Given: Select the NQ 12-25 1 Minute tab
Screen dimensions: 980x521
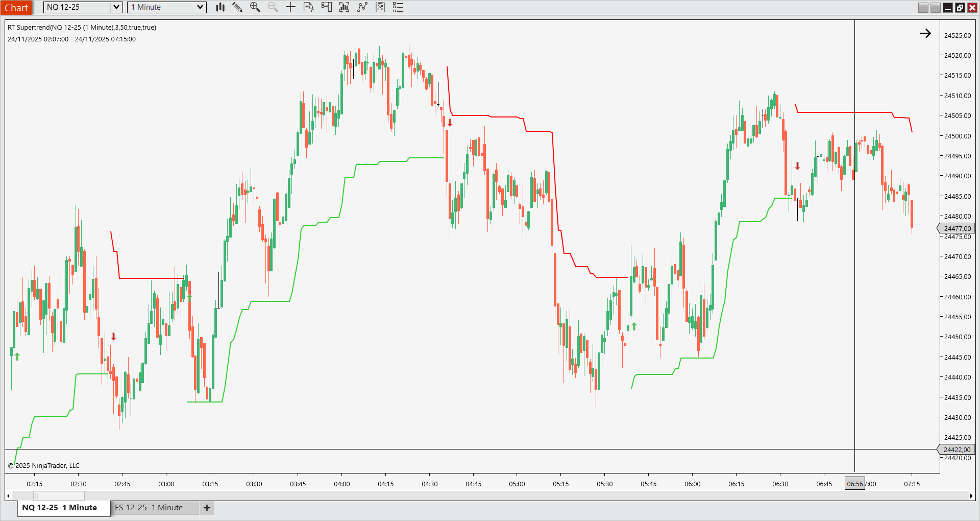Looking at the screenshot, I should point(60,508).
